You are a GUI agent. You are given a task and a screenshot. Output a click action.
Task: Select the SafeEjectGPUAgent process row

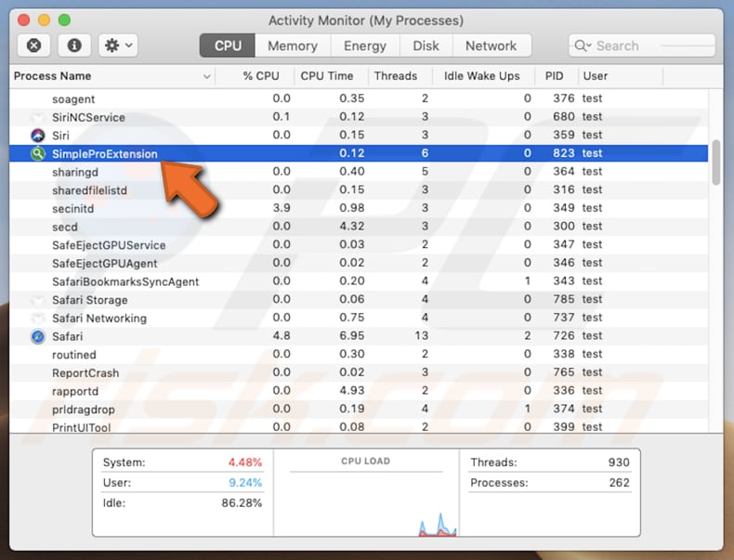tap(359, 263)
